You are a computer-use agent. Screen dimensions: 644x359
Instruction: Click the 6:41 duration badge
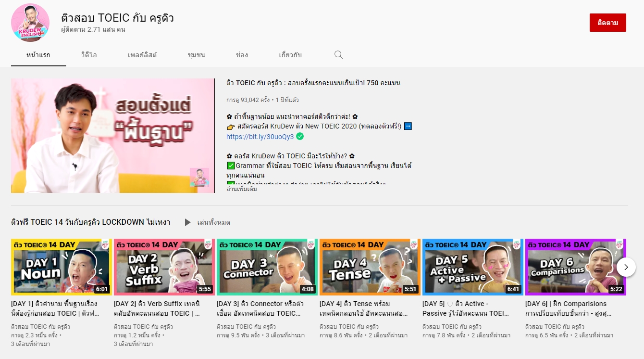[x=513, y=289]
